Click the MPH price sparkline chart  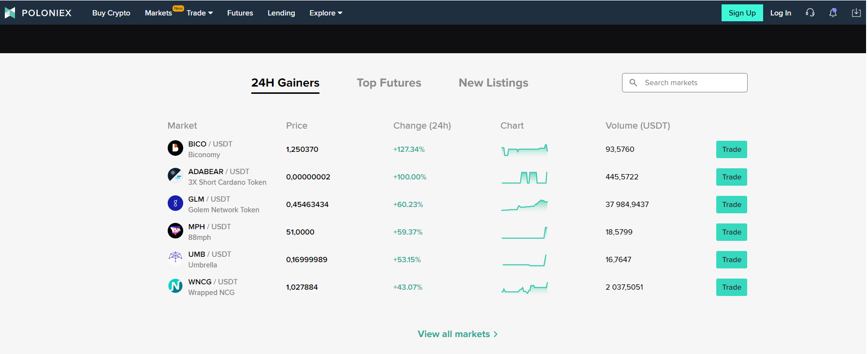point(524,233)
